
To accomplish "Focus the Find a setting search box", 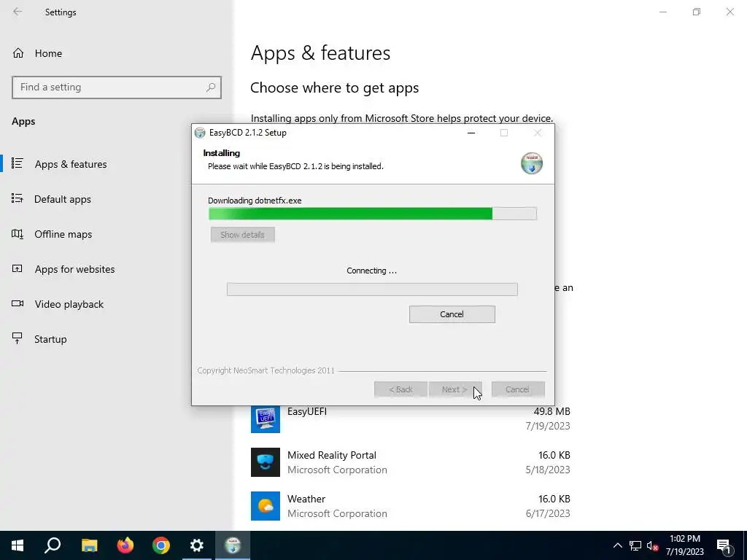I will pyautogui.click(x=117, y=87).
